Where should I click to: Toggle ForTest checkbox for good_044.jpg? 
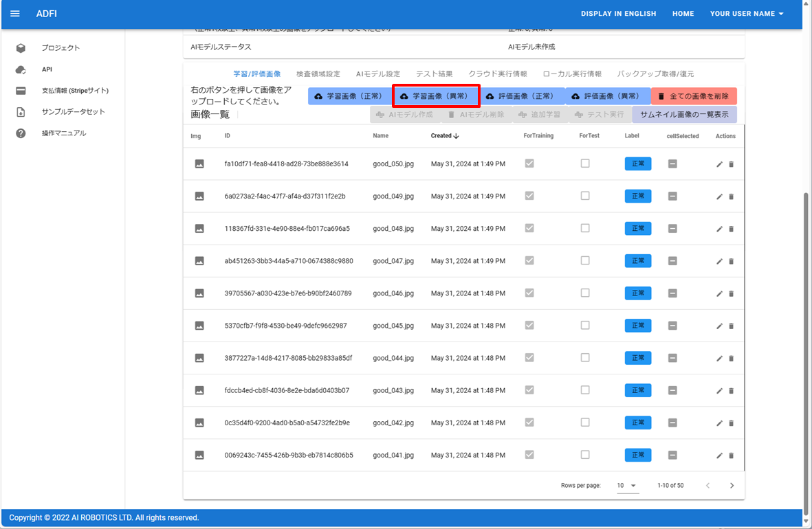pyautogui.click(x=585, y=358)
